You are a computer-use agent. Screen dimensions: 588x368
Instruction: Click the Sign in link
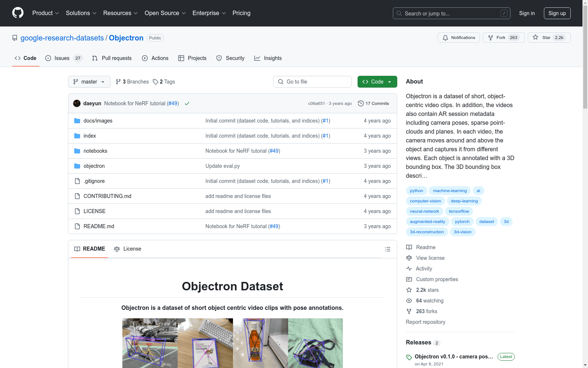[x=527, y=13]
